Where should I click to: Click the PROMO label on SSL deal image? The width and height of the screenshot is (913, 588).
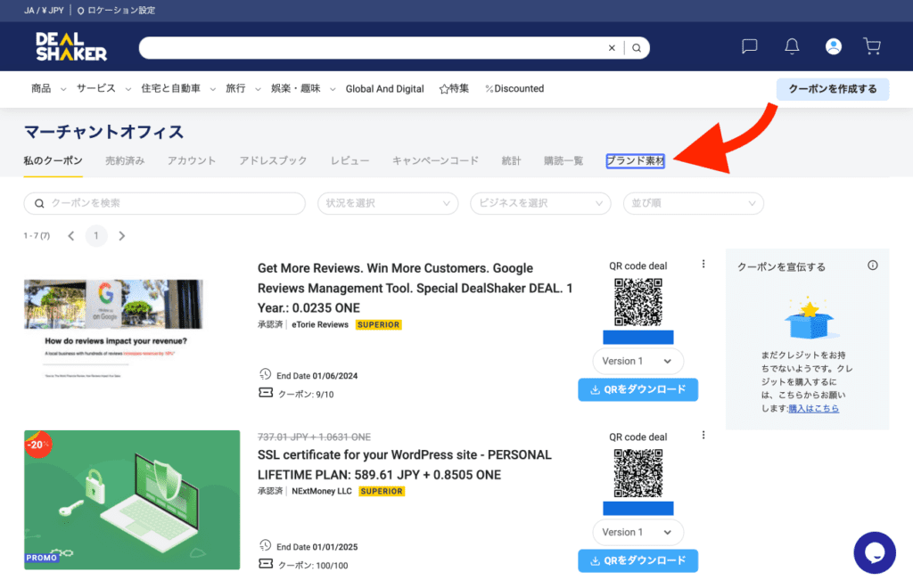(x=41, y=558)
